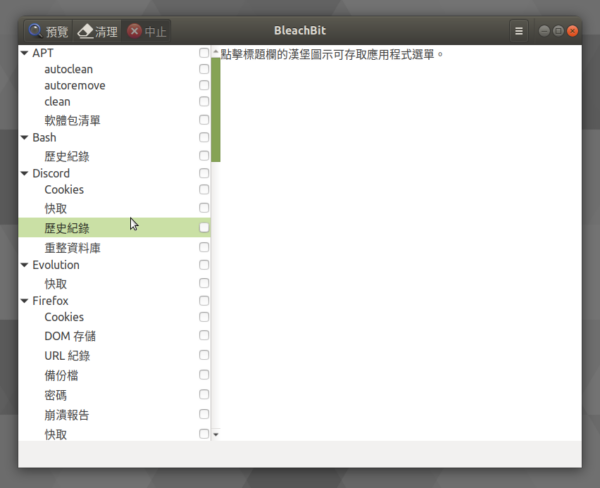
Task: Select the Discord group label
Action: point(51,173)
